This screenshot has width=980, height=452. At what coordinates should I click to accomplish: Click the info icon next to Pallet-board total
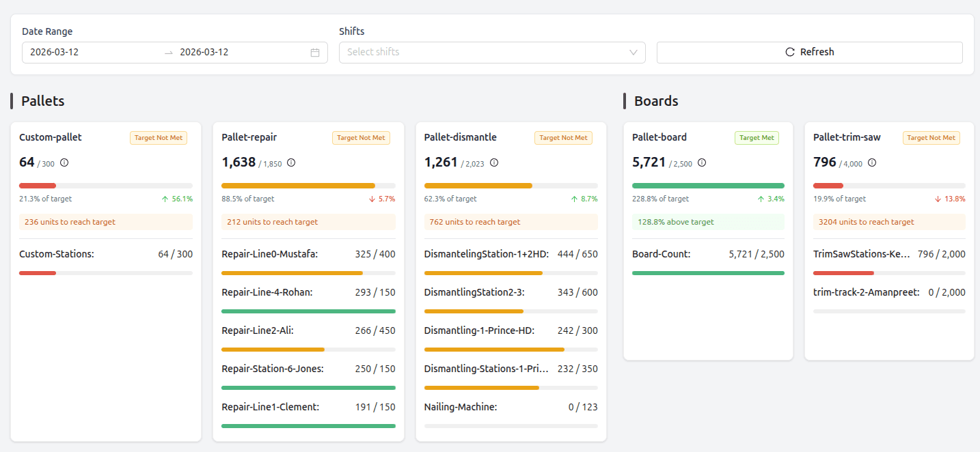pos(701,163)
